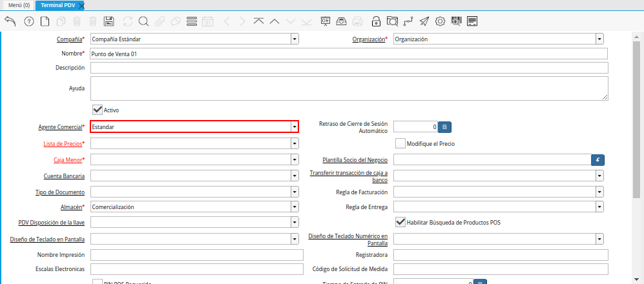Expand the Regla de Facturación dropdown

click(599, 192)
